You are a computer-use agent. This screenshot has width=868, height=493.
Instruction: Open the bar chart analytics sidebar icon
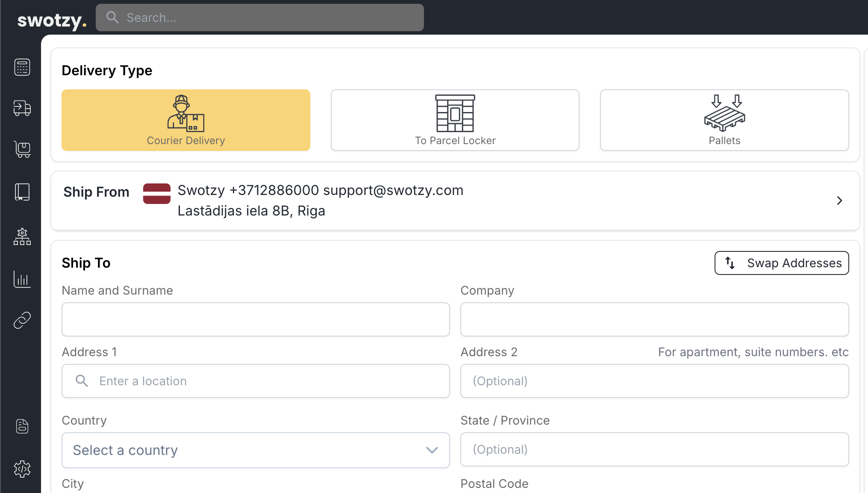pos(22,279)
